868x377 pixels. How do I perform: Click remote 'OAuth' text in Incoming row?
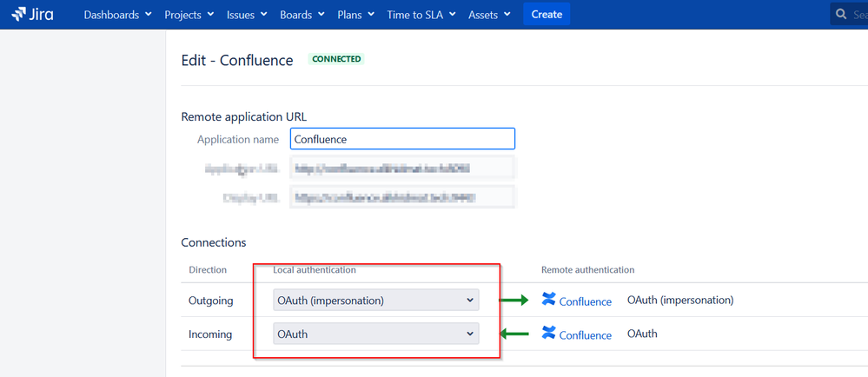click(642, 334)
